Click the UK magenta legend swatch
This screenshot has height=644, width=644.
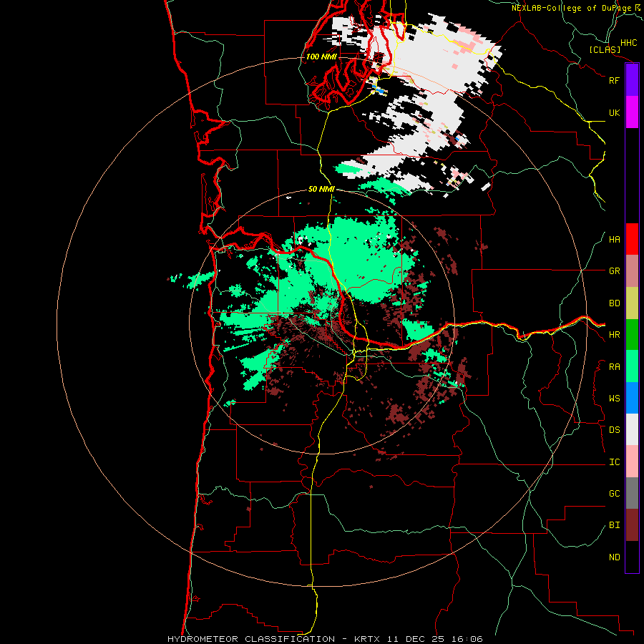pos(632,112)
